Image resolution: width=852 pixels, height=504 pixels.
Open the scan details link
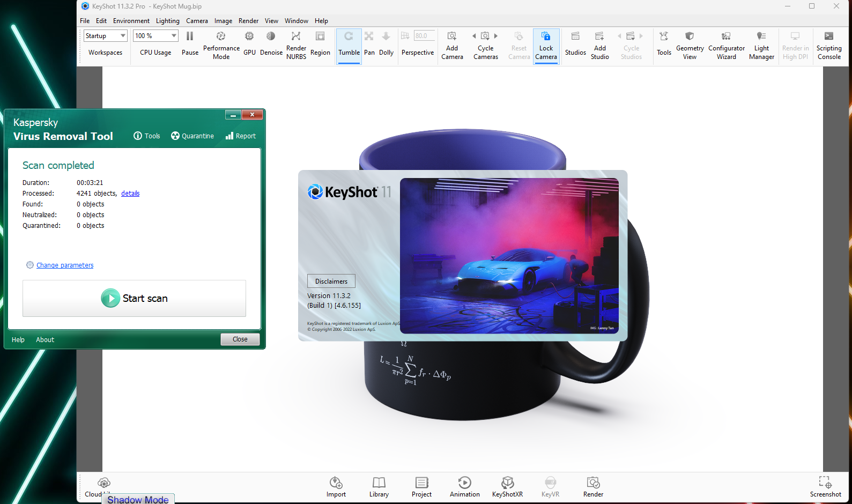130,194
